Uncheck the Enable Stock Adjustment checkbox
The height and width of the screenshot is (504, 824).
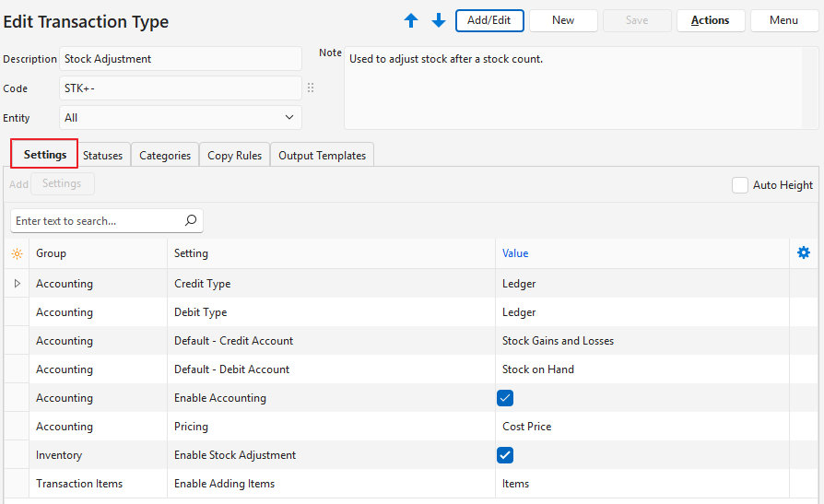click(505, 455)
